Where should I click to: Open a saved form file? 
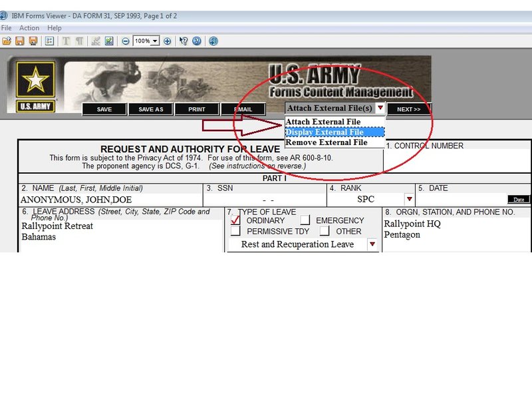click(7, 41)
